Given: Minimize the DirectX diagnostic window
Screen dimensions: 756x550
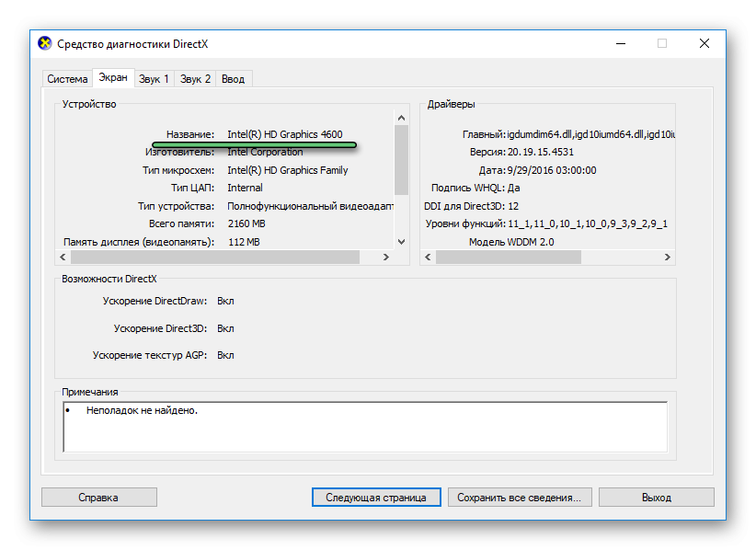Looking at the screenshot, I should 621,44.
